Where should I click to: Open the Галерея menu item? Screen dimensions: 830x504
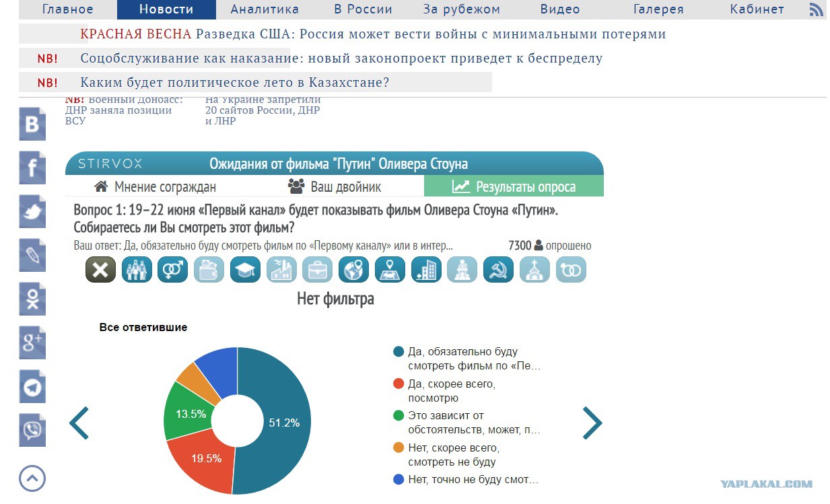[658, 9]
